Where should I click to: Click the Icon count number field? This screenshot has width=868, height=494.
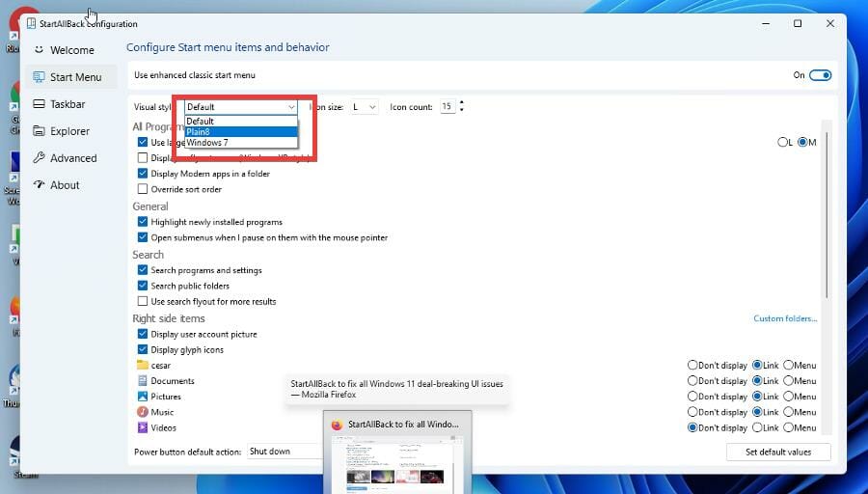pos(448,106)
